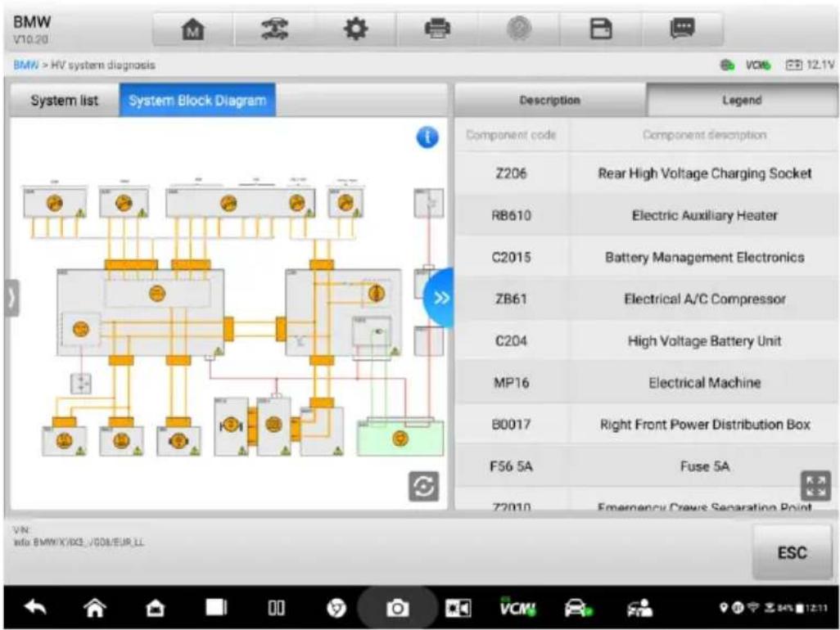
Task: Open system status icons in bottom-right tray
Action: (773, 608)
